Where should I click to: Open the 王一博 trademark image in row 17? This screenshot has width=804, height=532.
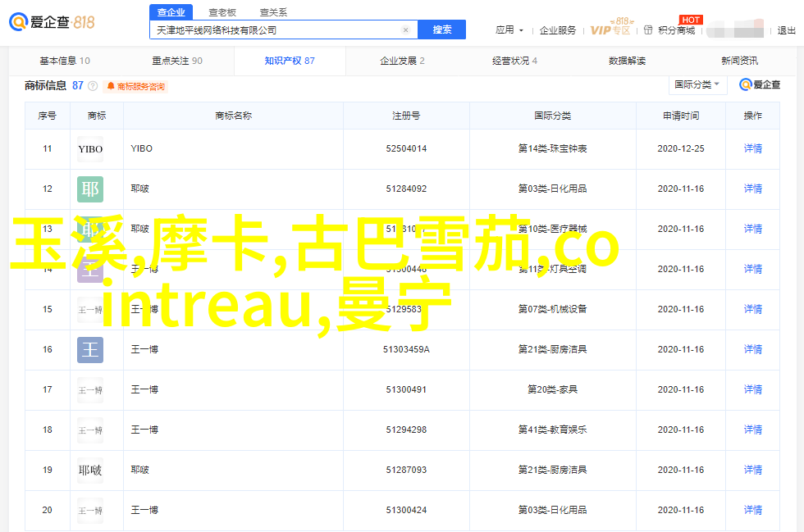click(90, 390)
